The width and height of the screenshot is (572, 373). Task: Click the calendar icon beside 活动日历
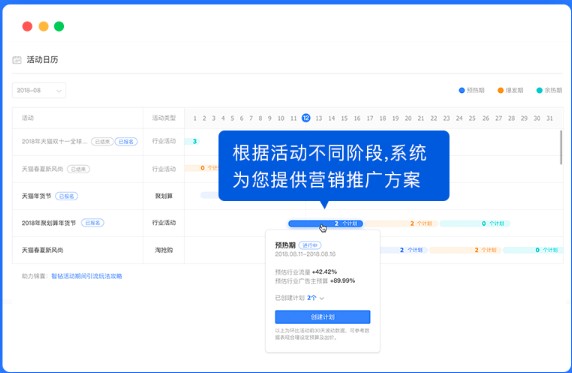[x=17, y=60]
